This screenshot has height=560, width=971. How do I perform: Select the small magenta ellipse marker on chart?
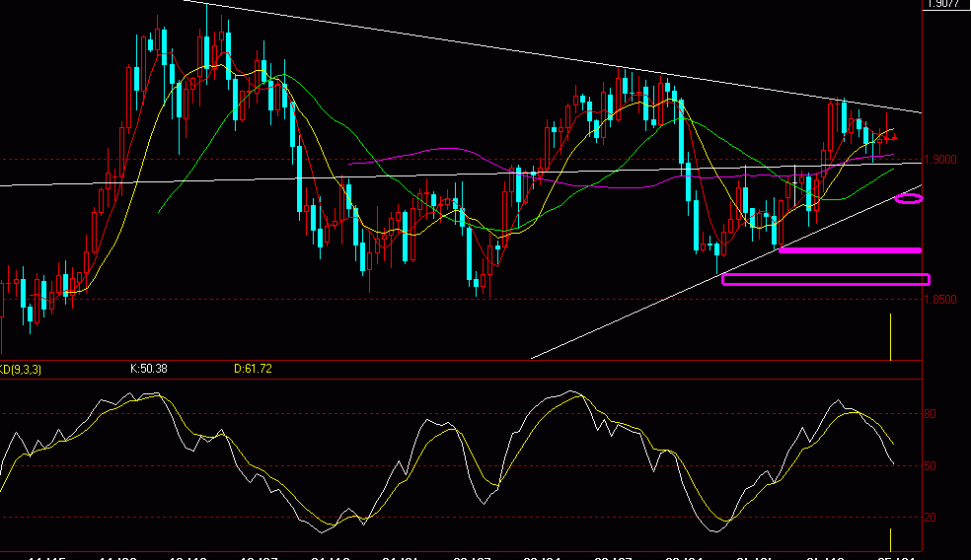click(x=909, y=198)
